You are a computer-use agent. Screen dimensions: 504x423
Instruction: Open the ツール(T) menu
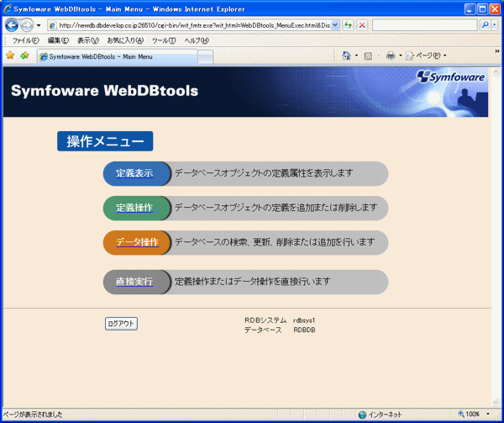(x=164, y=40)
